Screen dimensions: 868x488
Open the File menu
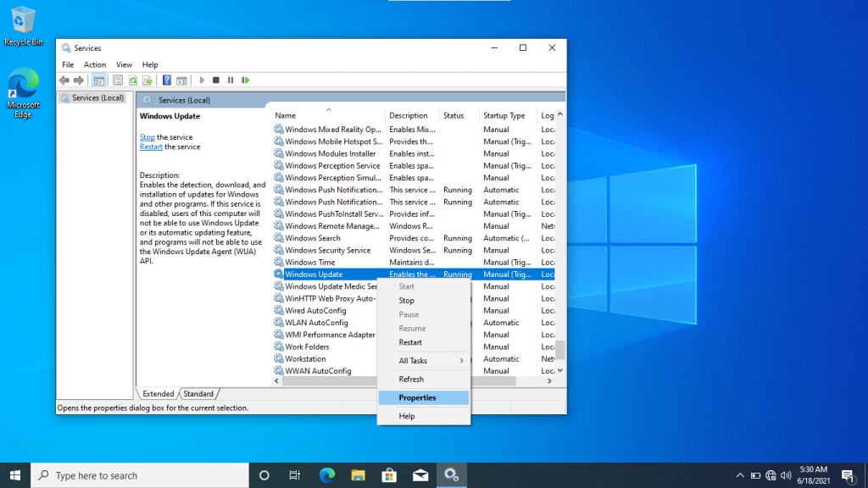coord(68,64)
